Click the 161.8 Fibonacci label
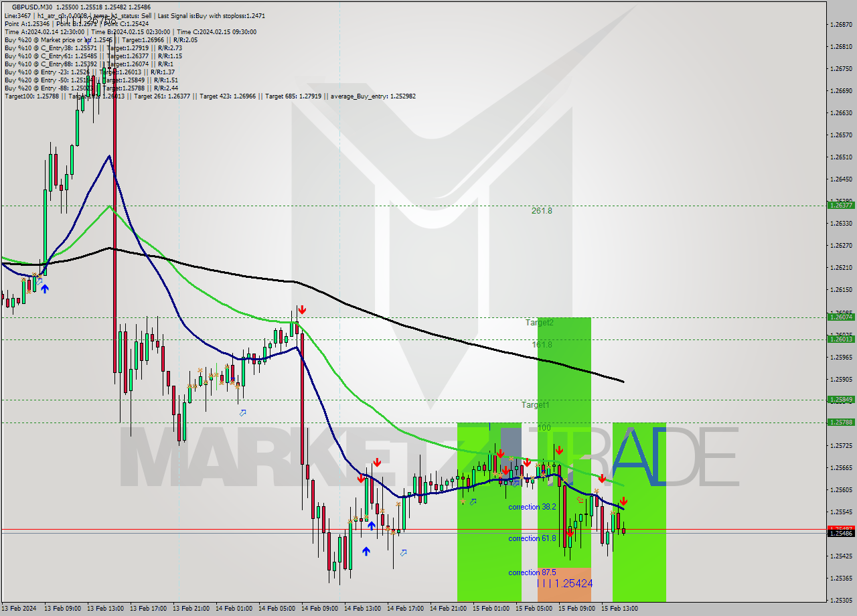 (542, 344)
